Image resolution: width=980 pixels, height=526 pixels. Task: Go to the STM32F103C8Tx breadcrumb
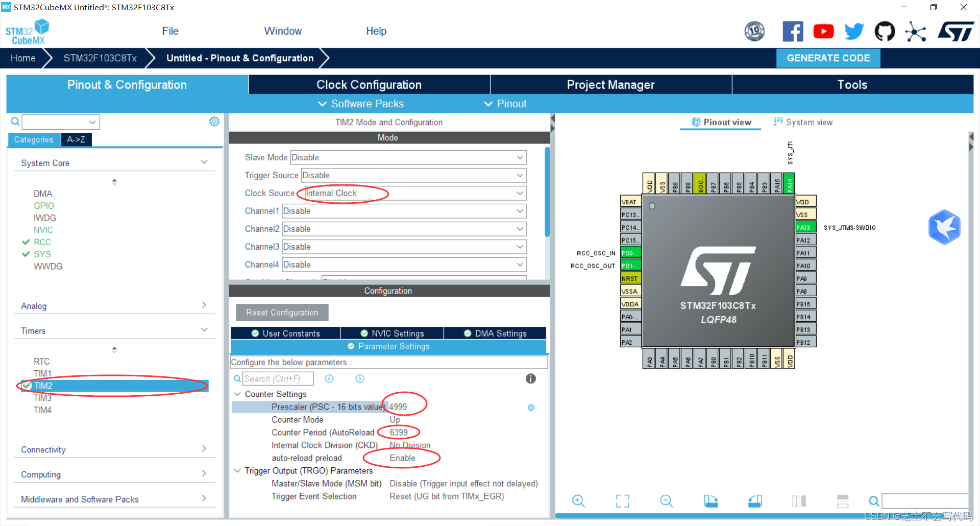pos(100,58)
